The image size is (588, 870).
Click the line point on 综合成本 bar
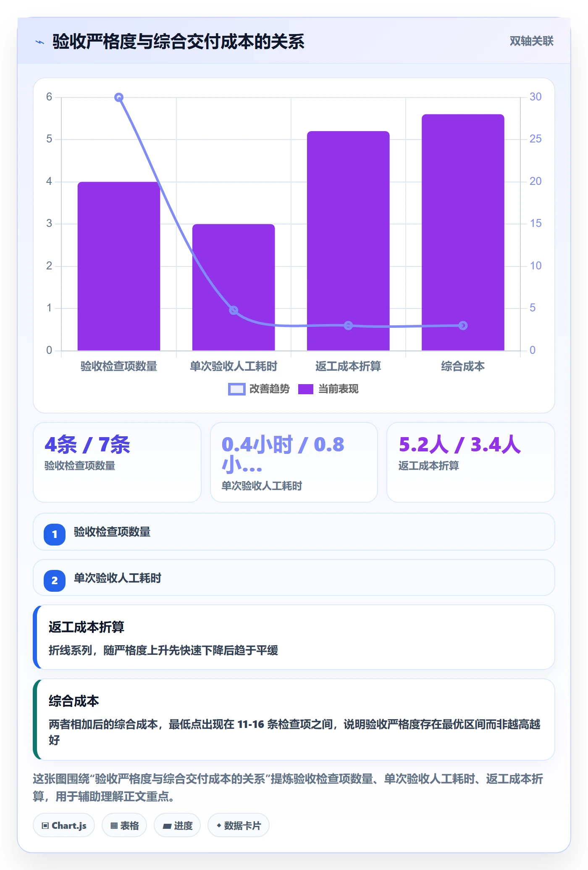[x=463, y=325]
